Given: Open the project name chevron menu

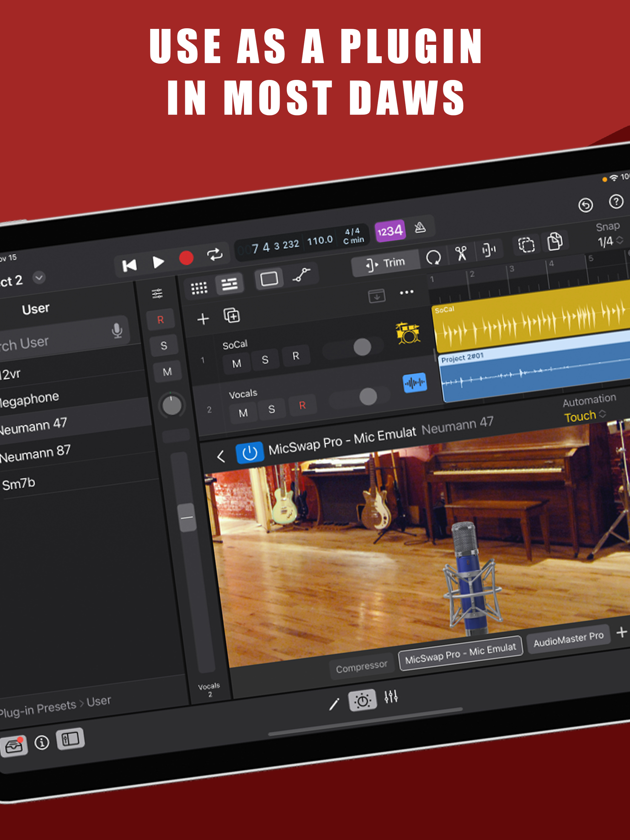Looking at the screenshot, I should pos(39,278).
